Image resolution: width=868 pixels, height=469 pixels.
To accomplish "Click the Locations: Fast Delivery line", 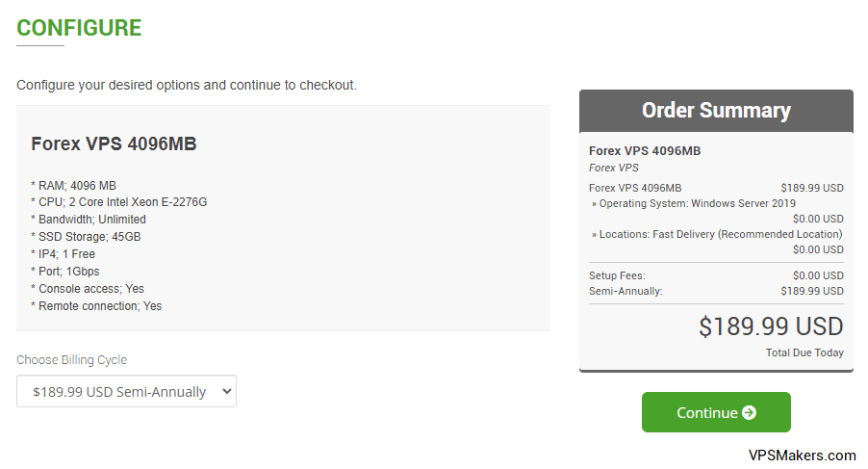I will click(x=717, y=234).
